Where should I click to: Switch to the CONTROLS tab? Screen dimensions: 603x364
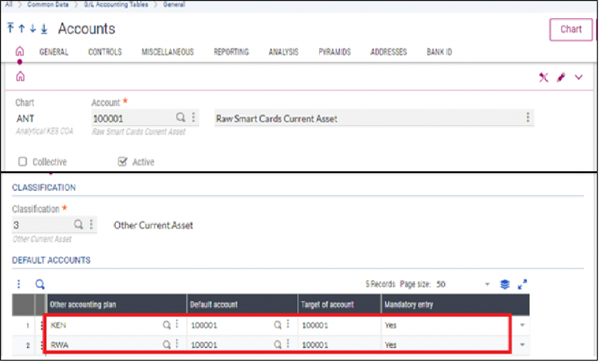(x=106, y=52)
